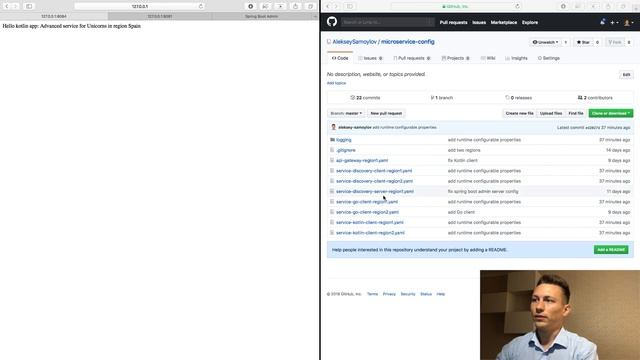Open Marketplace in top navigation

click(503, 22)
